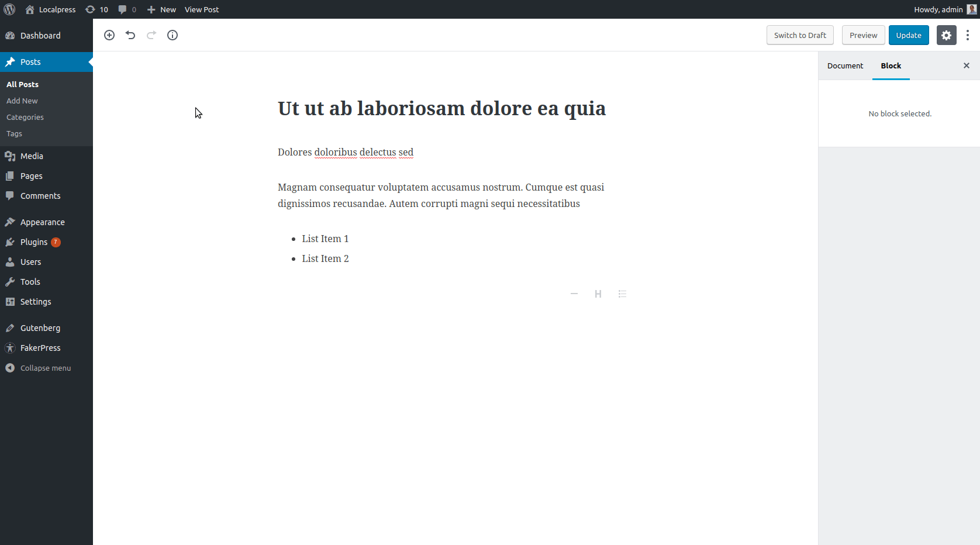Open the more options ellipsis menu

pos(968,35)
